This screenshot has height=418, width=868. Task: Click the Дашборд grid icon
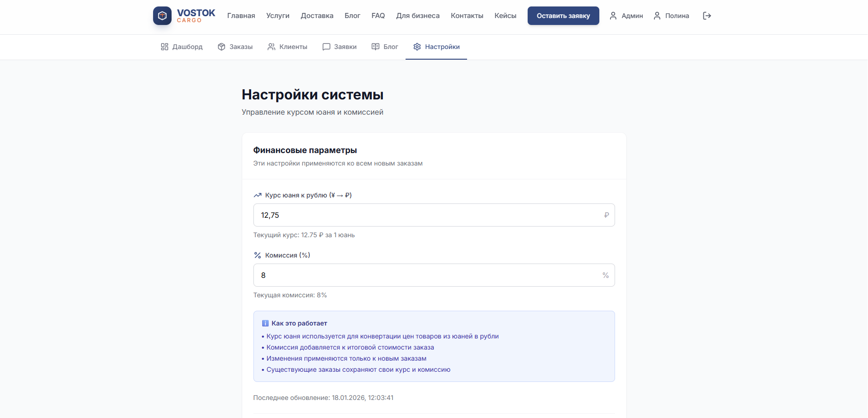coord(165,47)
